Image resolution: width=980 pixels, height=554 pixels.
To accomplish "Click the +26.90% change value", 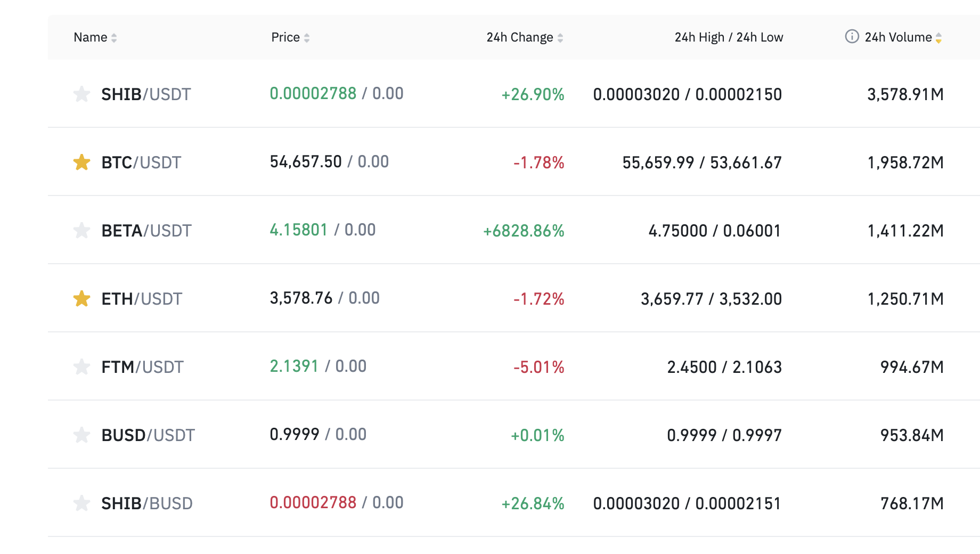I will point(533,94).
